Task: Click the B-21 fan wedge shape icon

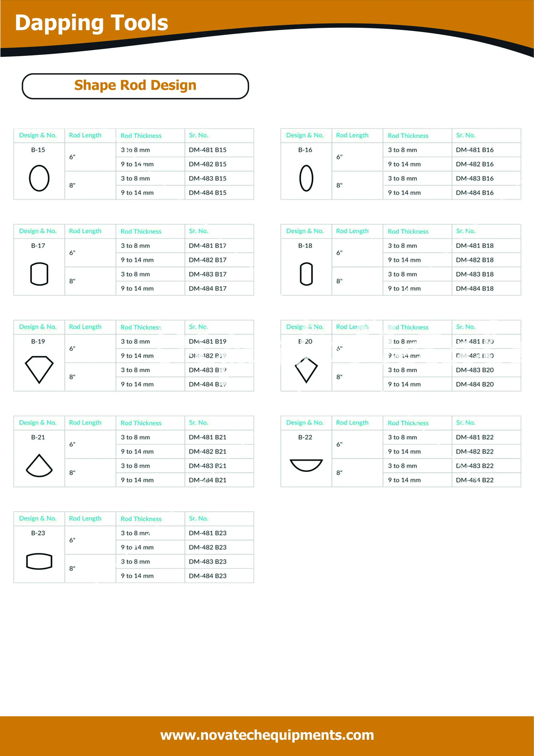Action: 39,466
